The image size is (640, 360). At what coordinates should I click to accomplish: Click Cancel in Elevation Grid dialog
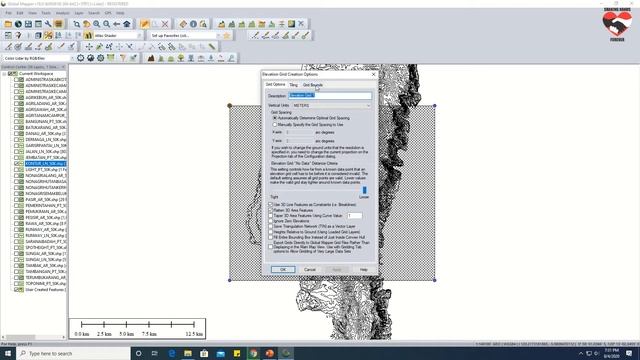point(310,269)
